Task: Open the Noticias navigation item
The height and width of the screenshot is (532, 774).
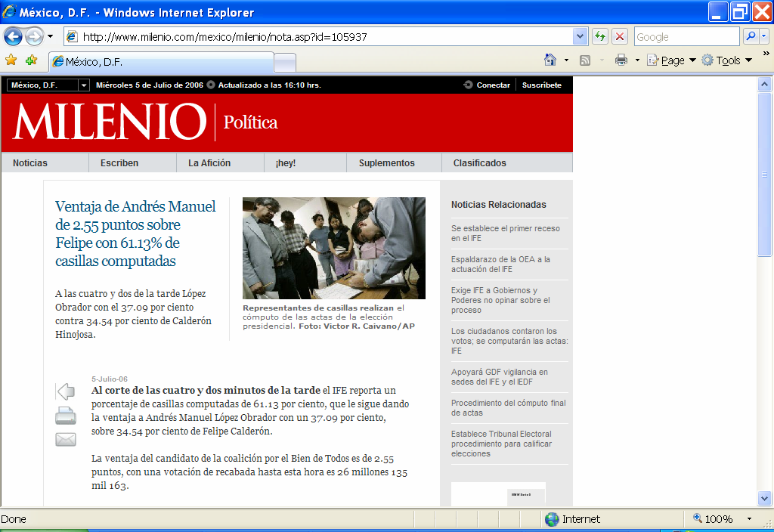Action: pos(30,163)
